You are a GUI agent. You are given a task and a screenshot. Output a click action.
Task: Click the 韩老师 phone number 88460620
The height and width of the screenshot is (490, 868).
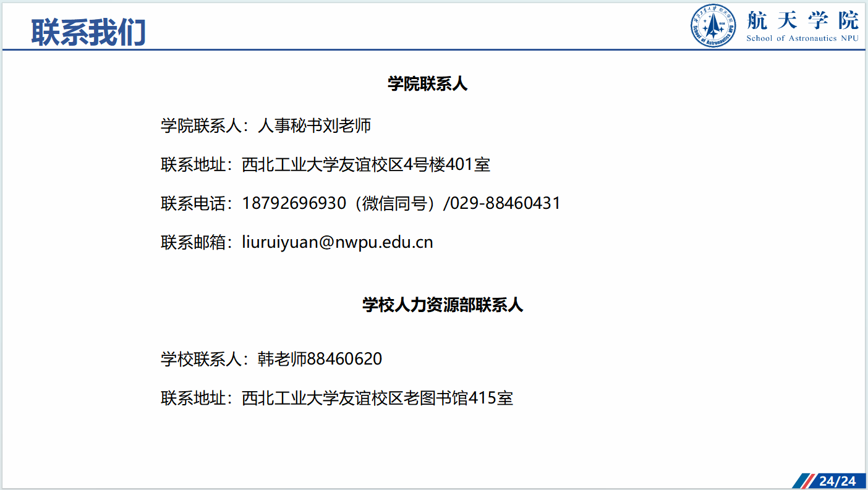(x=344, y=358)
